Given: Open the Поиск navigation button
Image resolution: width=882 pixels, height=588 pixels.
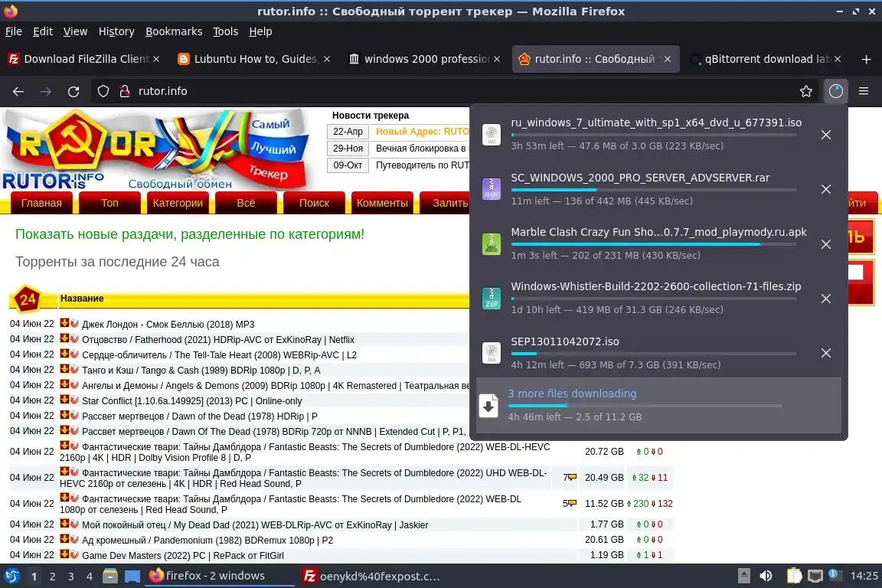Looking at the screenshot, I should click(x=314, y=203).
